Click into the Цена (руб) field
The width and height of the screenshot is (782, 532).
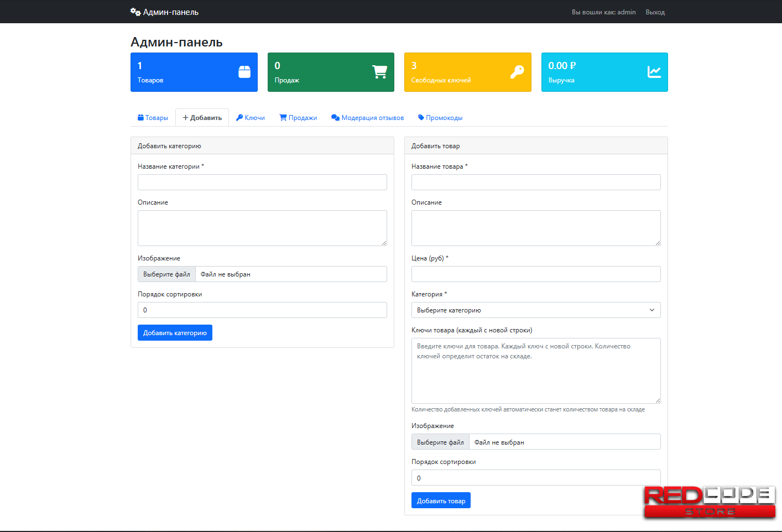point(535,274)
